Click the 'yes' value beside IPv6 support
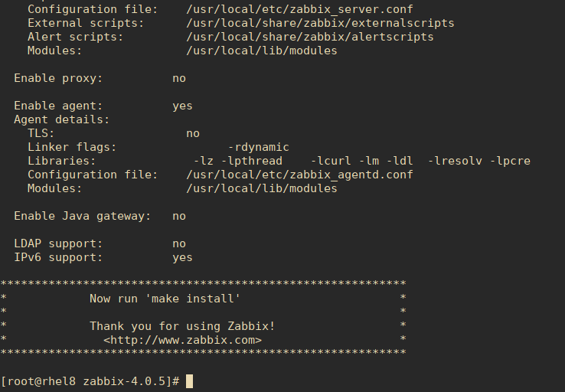This screenshot has height=392, width=565. [182, 257]
